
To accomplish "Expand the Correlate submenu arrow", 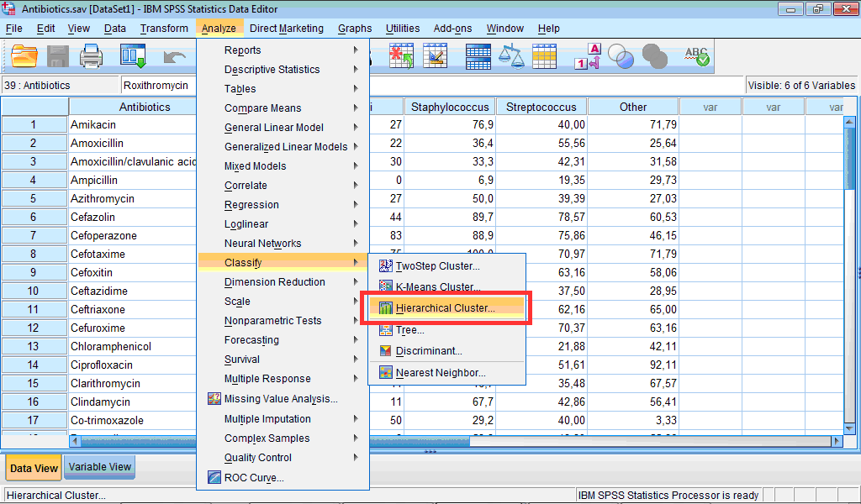I will (356, 186).
